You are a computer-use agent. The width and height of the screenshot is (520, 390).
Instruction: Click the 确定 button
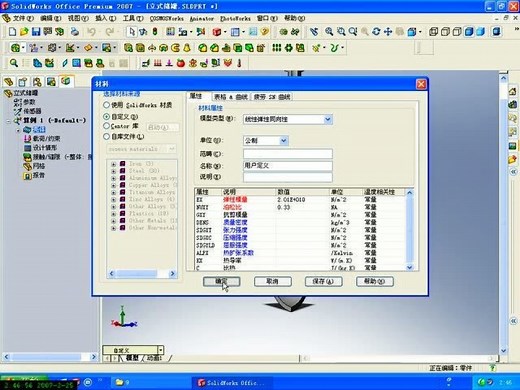coord(221,281)
